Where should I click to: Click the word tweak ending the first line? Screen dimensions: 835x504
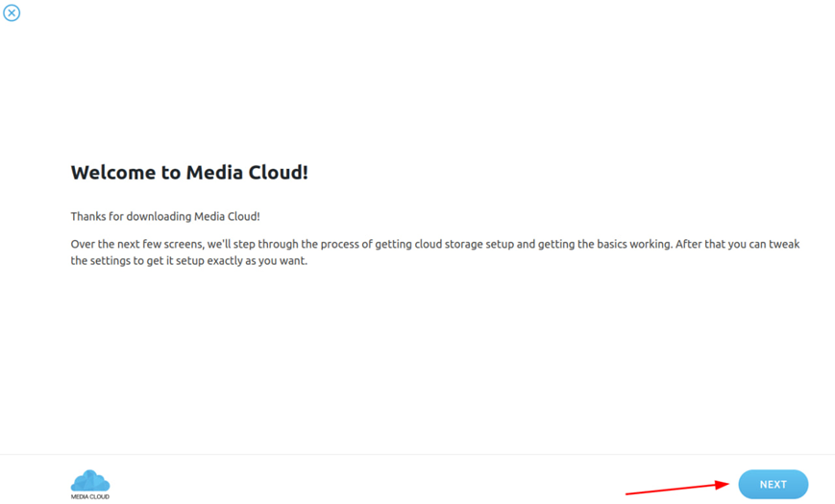[x=783, y=244]
